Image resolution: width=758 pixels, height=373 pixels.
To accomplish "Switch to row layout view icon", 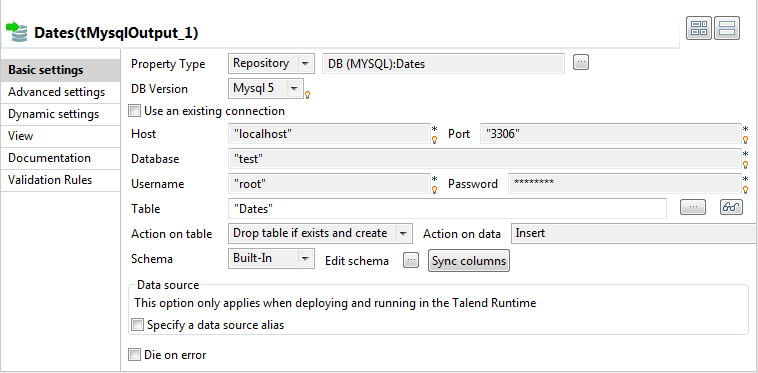I will click(727, 29).
